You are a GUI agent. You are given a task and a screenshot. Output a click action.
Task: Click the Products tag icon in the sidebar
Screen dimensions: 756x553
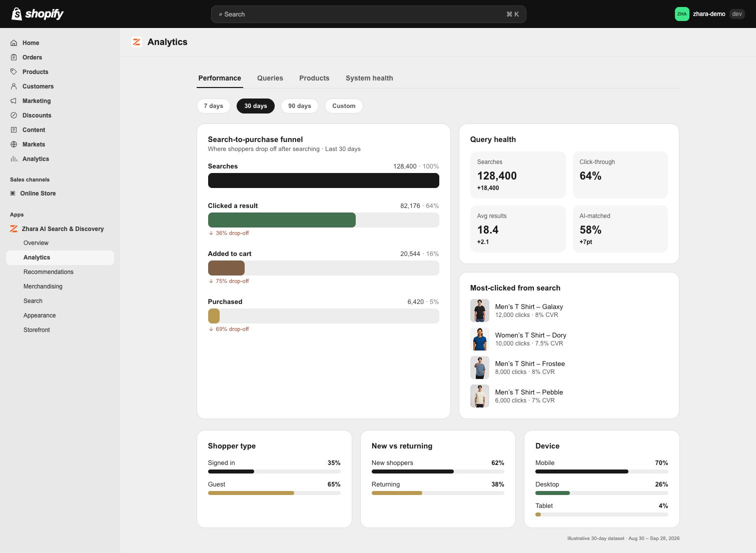click(x=14, y=72)
